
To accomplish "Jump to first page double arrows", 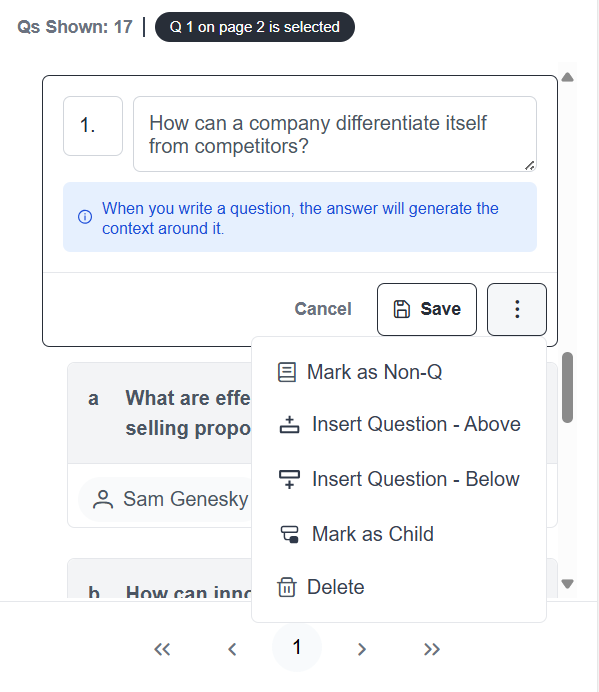I will coord(162,649).
